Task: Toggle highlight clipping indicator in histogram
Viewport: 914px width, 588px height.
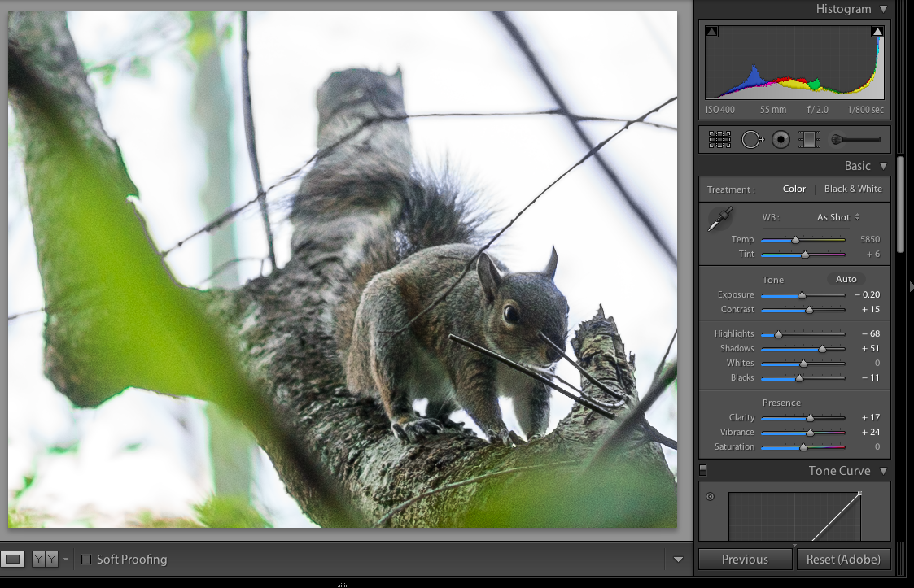Action: click(877, 32)
